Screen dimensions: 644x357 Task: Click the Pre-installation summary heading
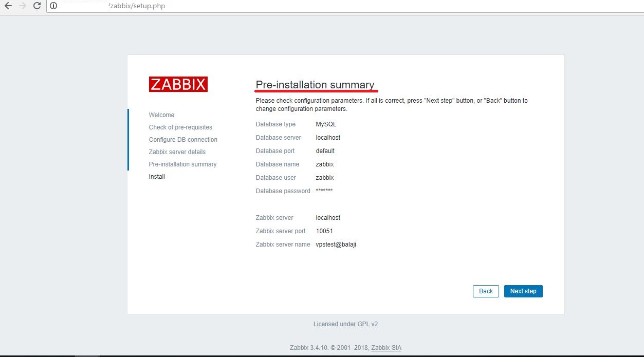[x=315, y=85]
